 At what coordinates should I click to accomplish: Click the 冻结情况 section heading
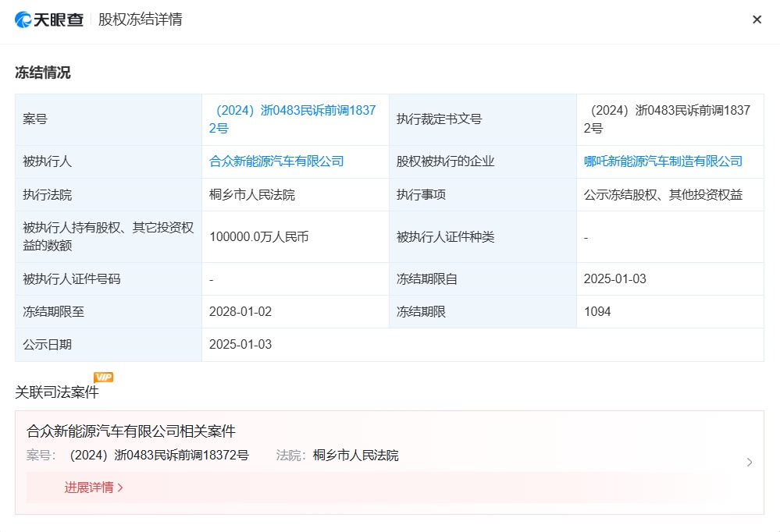point(43,73)
